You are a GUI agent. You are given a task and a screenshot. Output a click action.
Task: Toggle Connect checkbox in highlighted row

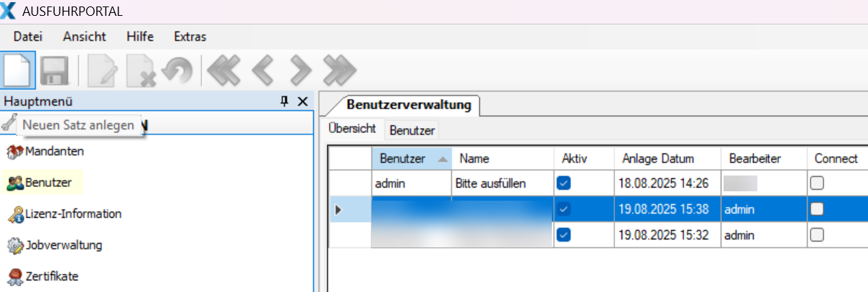tap(817, 209)
